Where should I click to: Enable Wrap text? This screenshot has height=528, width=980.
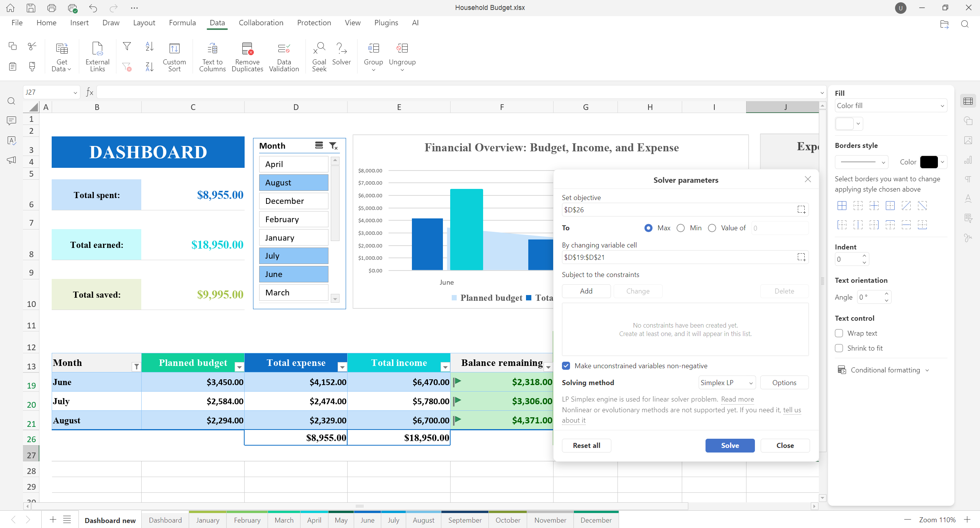click(839, 333)
